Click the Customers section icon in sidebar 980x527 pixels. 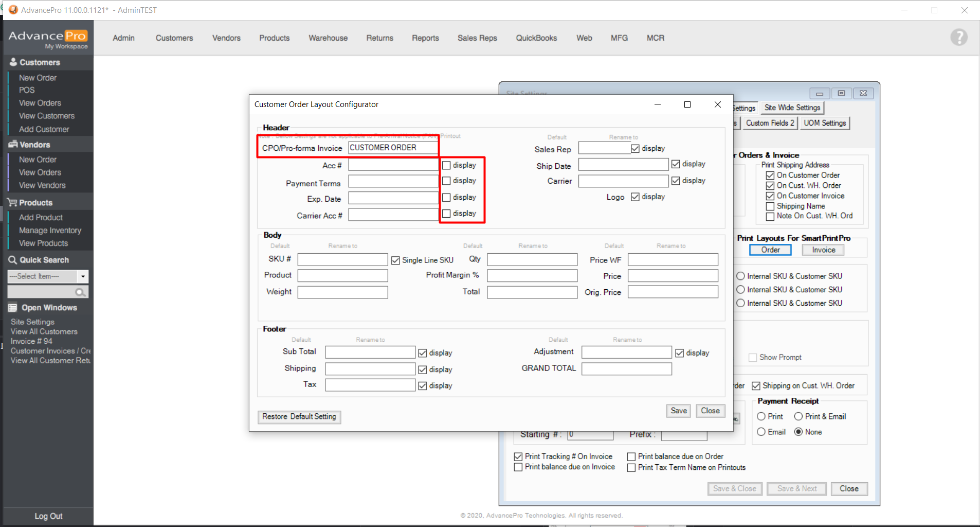point(13,62)
